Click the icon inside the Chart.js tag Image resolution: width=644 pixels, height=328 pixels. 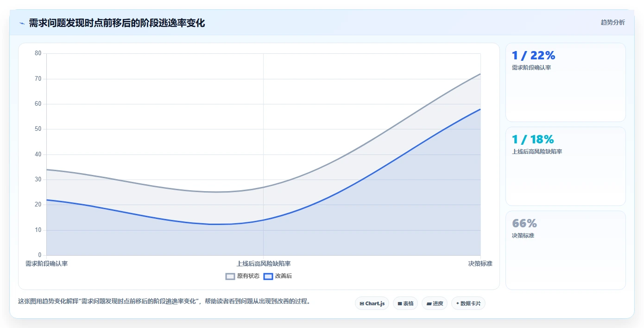[x=362, y=304]
